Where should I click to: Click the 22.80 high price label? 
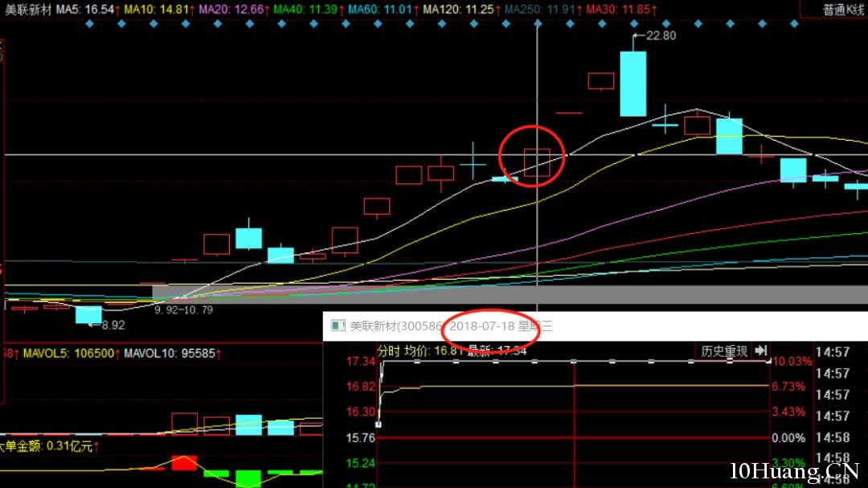pyautogui.click(x=661, y=35)
